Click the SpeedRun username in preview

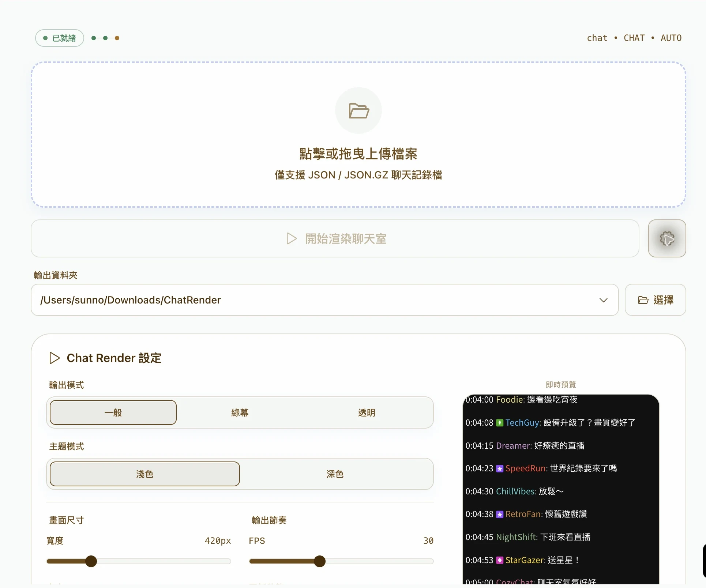[526, 468]
